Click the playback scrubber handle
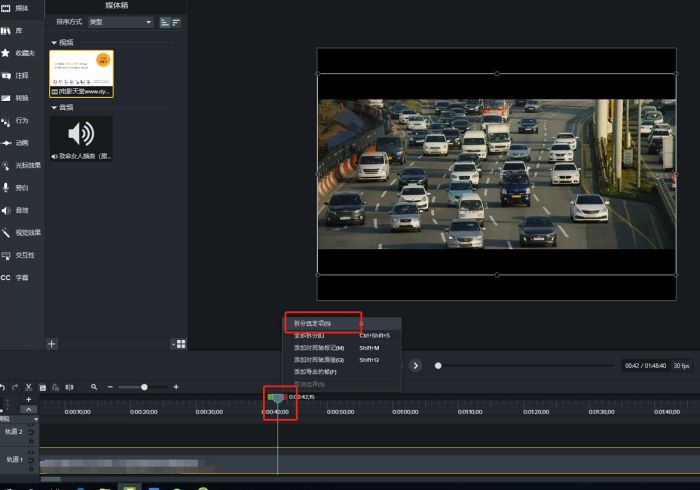The image size is (700, 490). point(438,366)
